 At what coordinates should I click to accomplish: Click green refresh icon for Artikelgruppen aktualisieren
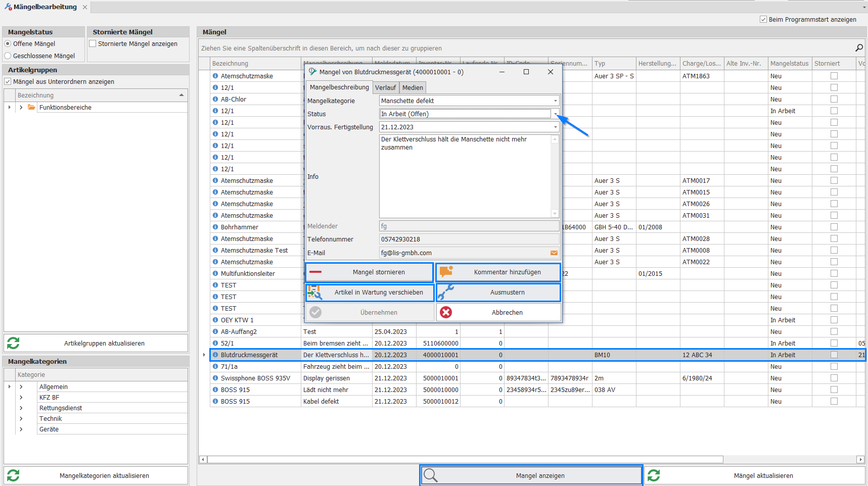point(13,344)
